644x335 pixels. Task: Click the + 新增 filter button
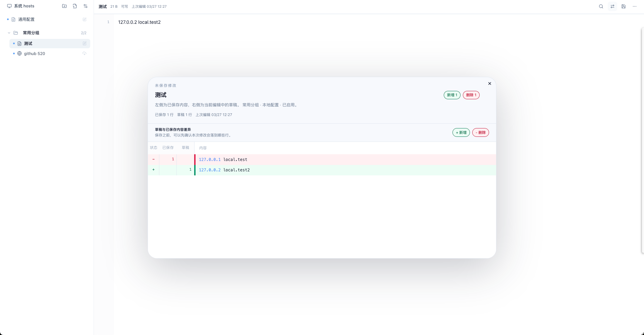[x=461, y=132]
